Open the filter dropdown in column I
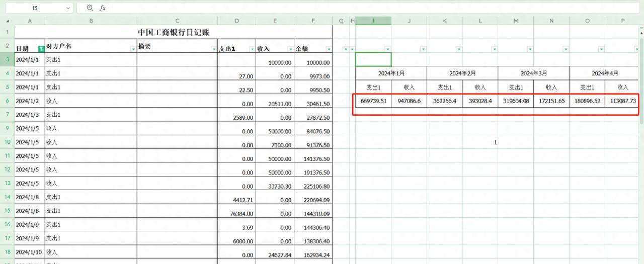Screen dimensions: 644x264 tap(388, 49)
